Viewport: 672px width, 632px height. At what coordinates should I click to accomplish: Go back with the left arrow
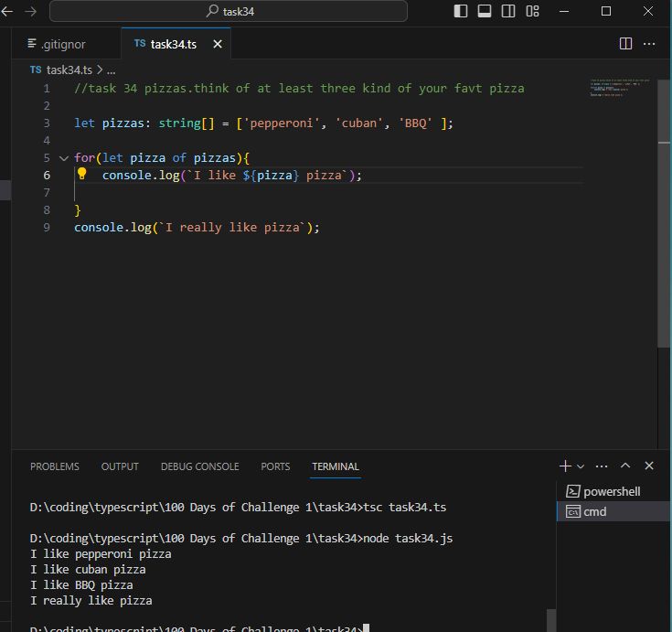pyautogui.click(x=7, y=11)
